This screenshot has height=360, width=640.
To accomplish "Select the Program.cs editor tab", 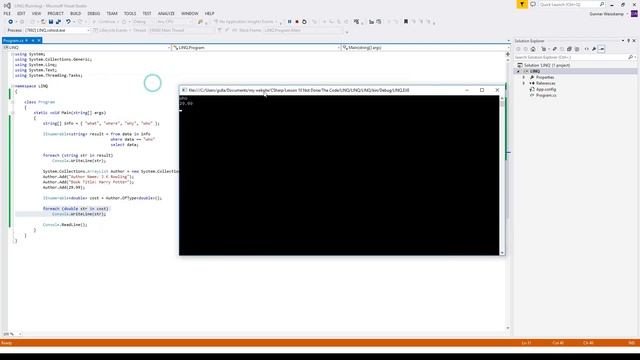I will pyautogui.click(x=13, y=40).
